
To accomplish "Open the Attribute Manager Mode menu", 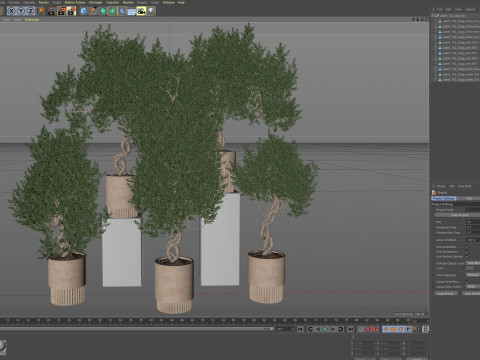I will [441, 186].
